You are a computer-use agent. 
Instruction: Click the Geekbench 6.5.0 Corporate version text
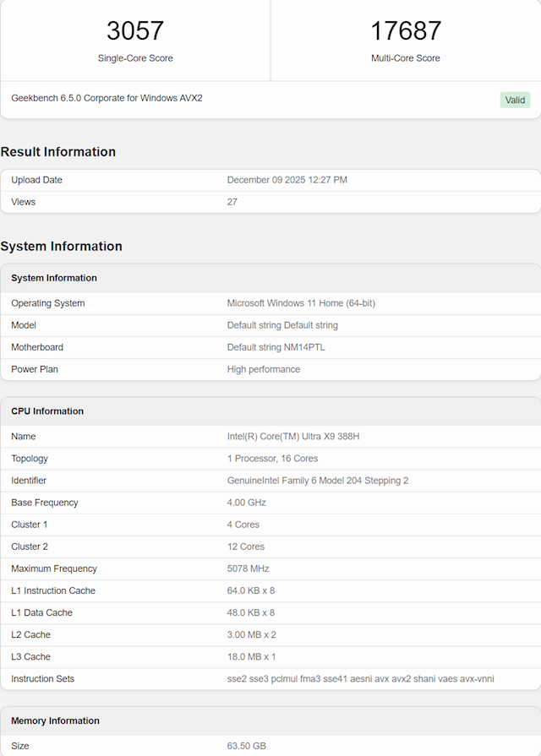107,98
